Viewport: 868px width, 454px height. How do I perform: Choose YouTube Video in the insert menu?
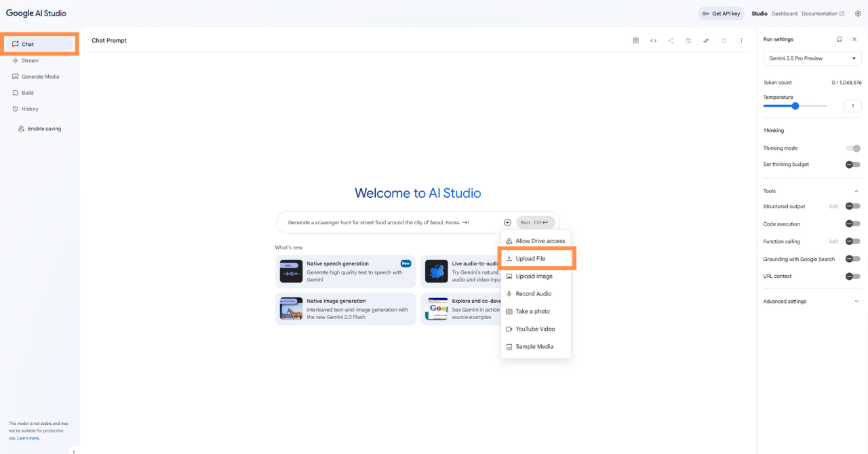(535, 329)
